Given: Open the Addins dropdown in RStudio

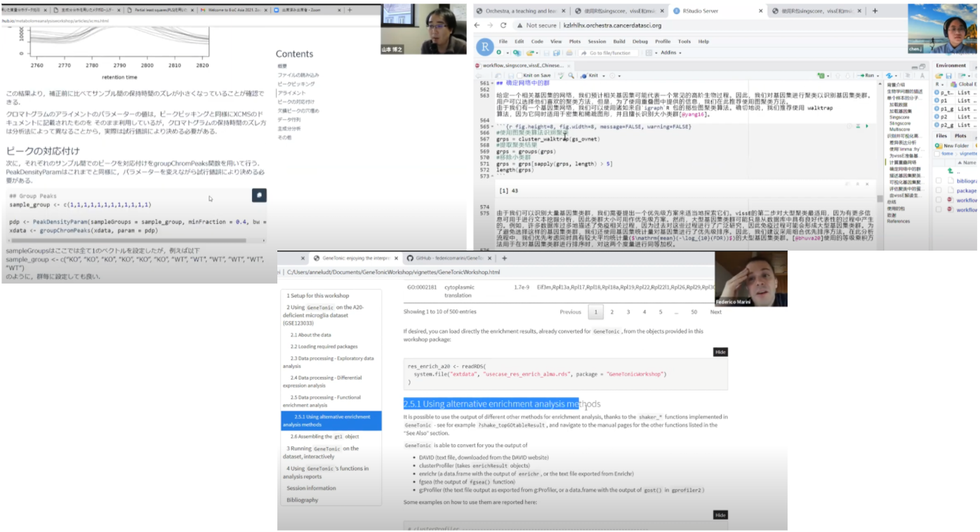Looking at the screenshot, I should pos(670,53).
